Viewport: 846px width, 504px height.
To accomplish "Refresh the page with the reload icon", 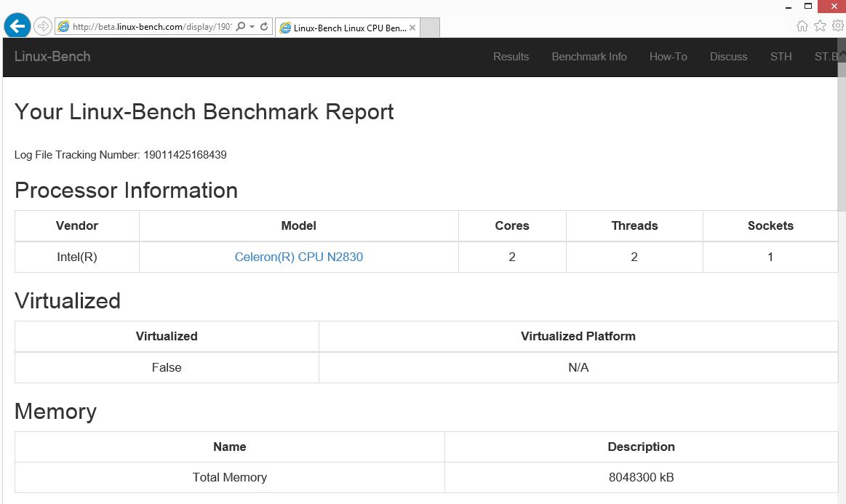I will point(264,27).
